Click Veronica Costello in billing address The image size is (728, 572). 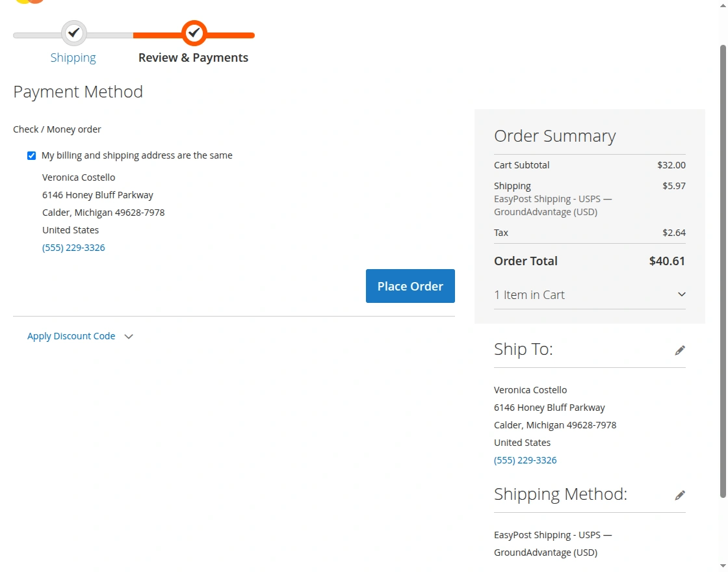[79, 177]
